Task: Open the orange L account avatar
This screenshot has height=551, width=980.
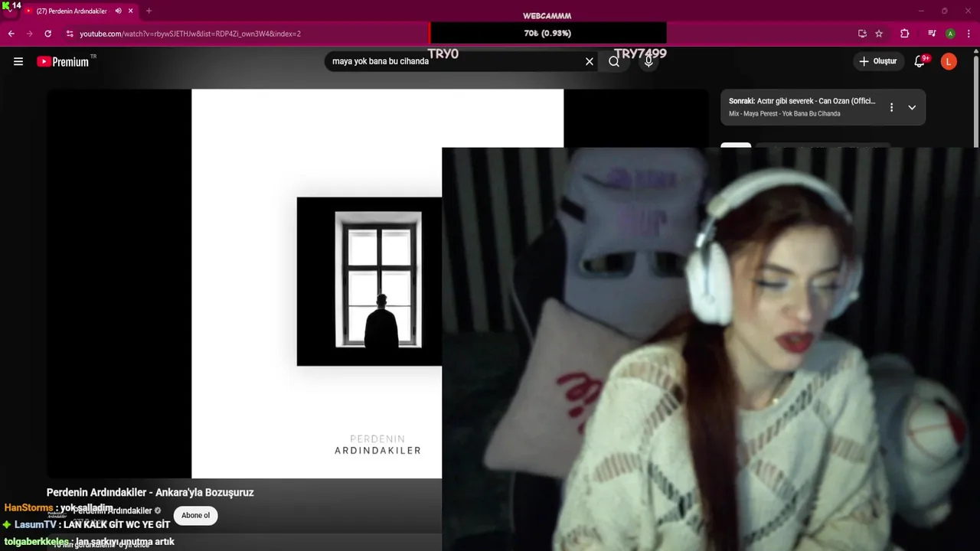Action: tap(949, 61)
